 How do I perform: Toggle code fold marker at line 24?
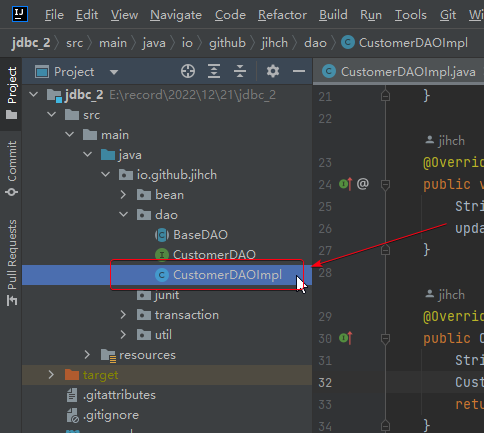point(385,184)
